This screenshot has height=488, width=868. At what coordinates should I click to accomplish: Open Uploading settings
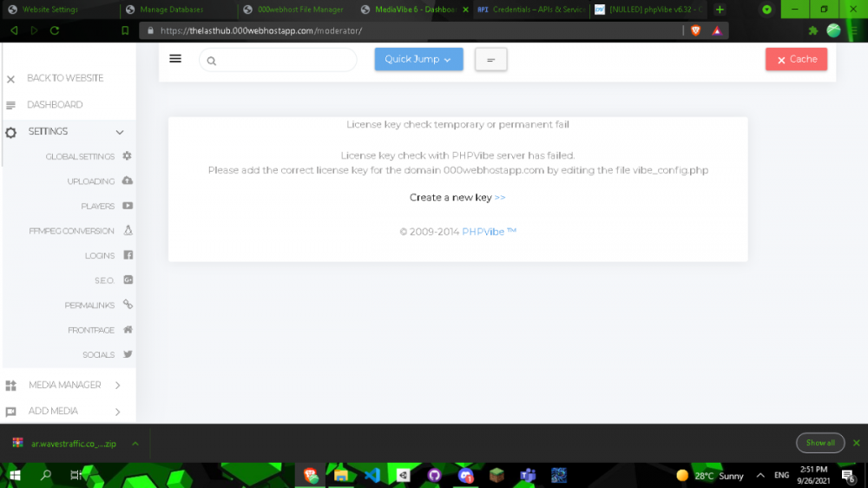pyautogui.click(x=91, y=181)
